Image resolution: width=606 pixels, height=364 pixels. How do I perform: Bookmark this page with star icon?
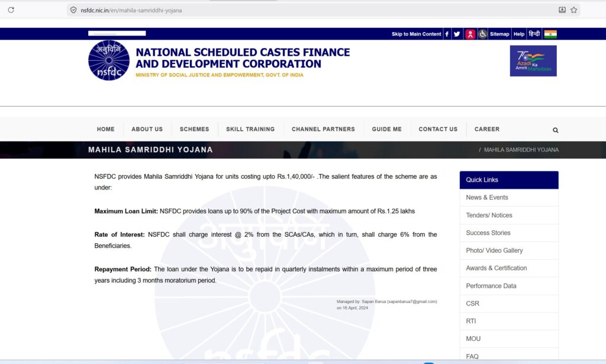coord(573,10)
